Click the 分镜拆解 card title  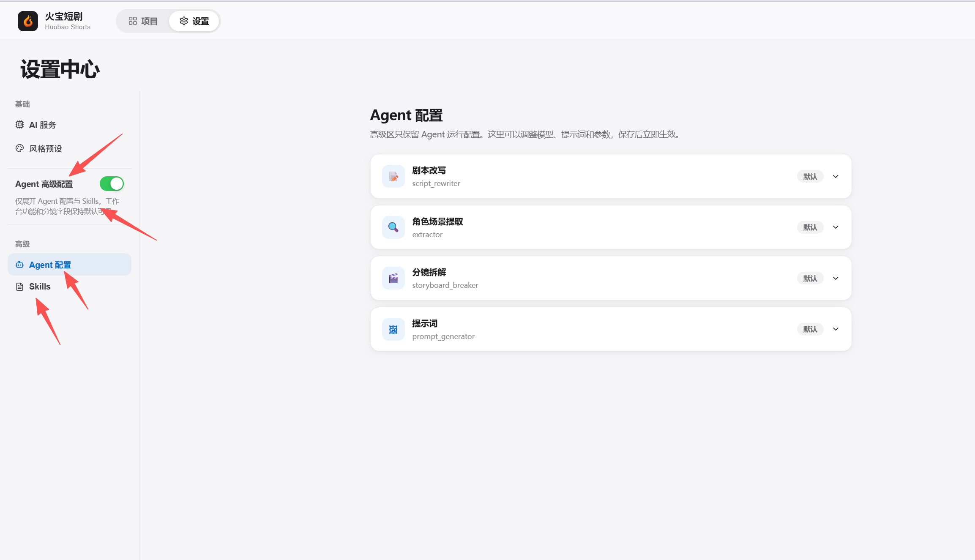(429, 272)
